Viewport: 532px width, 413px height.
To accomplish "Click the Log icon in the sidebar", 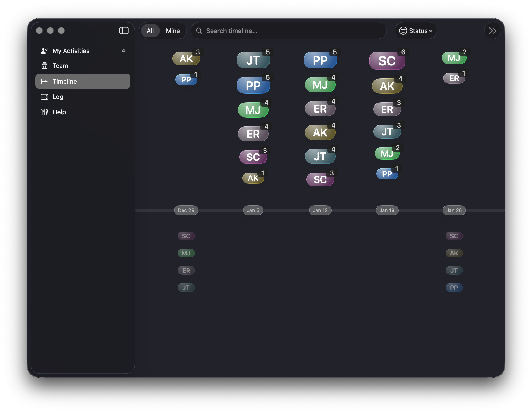I will 44,97.
